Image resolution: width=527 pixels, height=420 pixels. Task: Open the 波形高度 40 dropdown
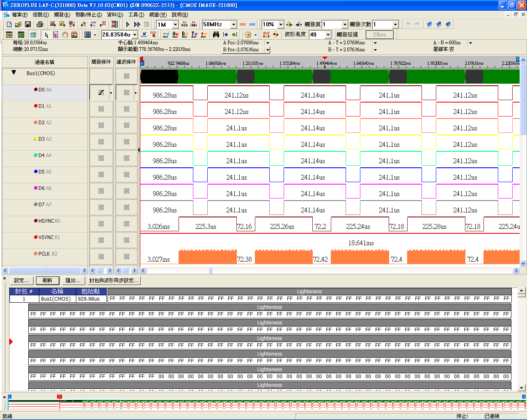328,35
